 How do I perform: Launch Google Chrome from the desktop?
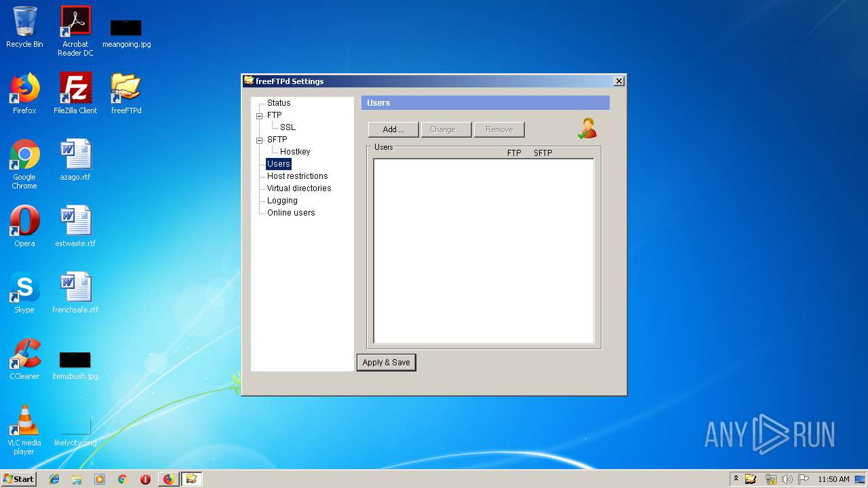[x=24, y=164]
